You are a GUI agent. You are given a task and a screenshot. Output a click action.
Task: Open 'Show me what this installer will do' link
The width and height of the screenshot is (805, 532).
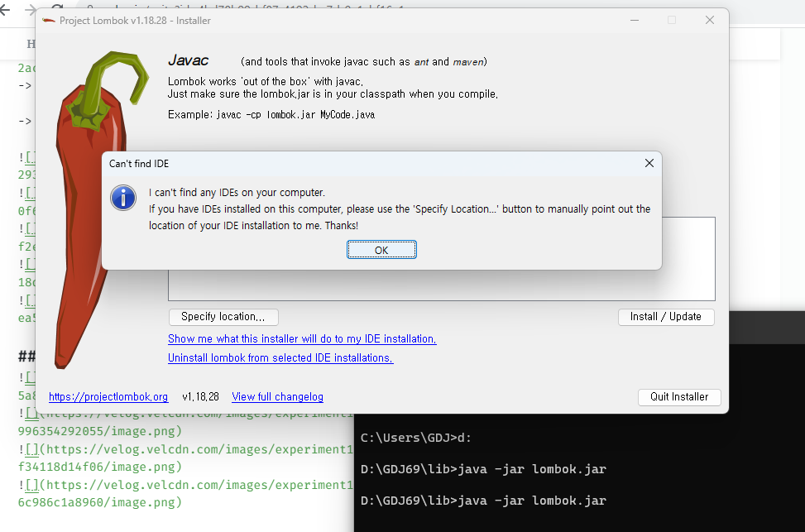(302, 339)
